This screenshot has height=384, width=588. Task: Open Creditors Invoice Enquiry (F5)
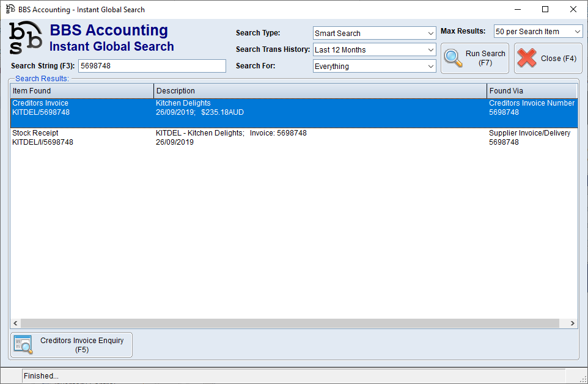coord(72,345)
